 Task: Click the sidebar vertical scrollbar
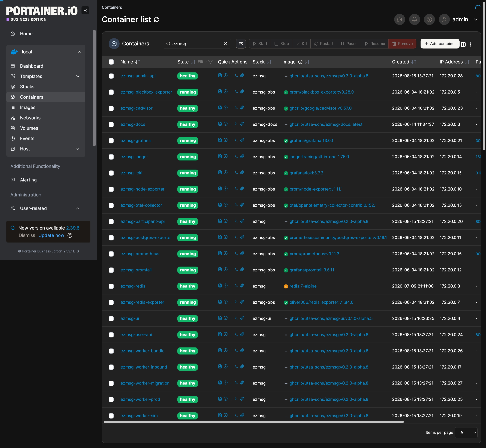click(94, 88)
